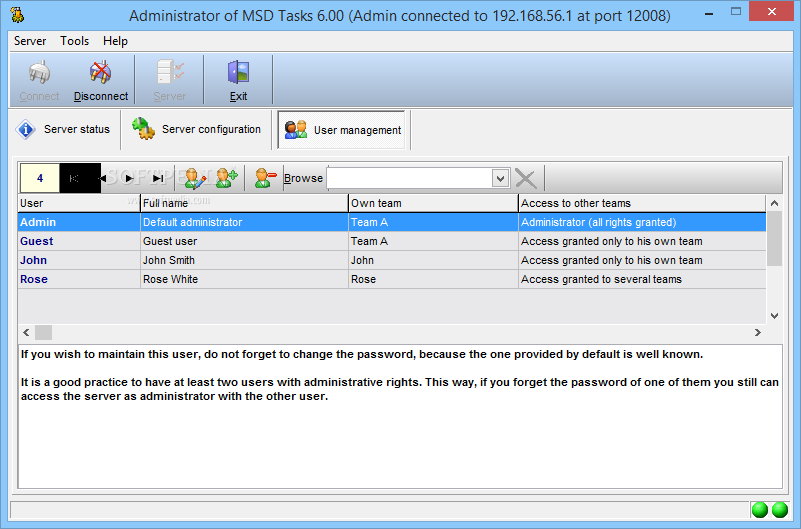Screen dimensions: 801x529
Task: Click the Server toolbar icon
Action: [x=170, y=73]
